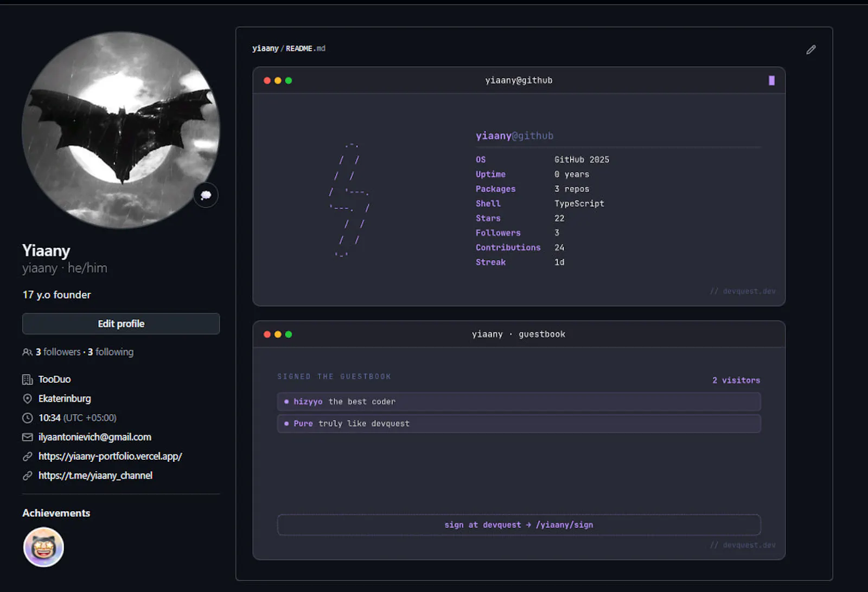Click the TypeScript shell value
Screen dimensions: 868x592
point(579,203)
